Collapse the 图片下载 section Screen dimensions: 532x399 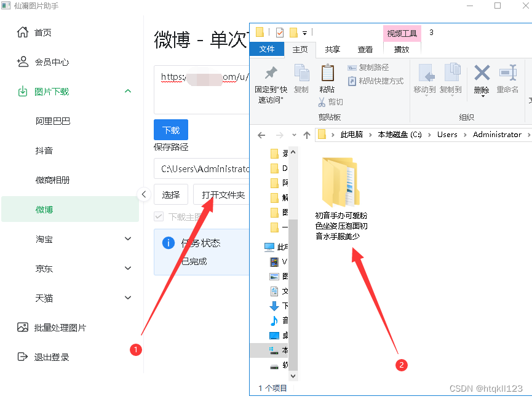128,91
